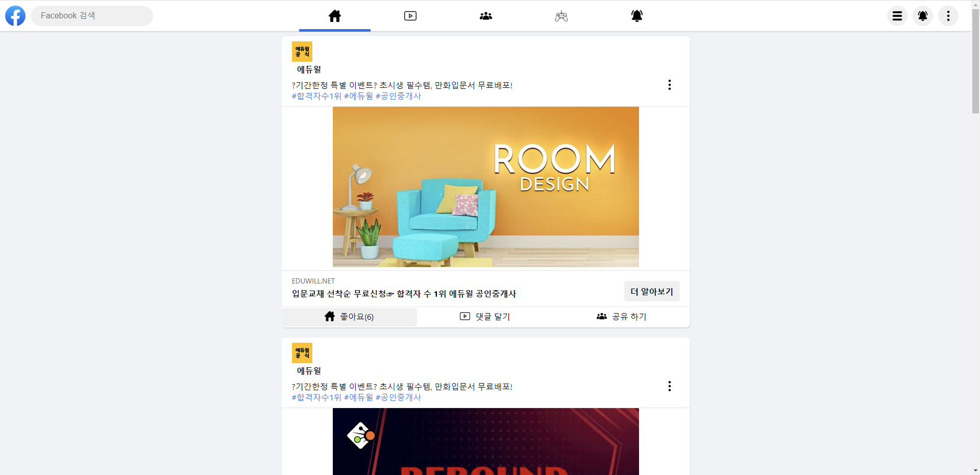This screenshot has height=475, width=980.
Task: Click the scrollbar up arrow
Action: pyautogui.click(x=975, y=4)
